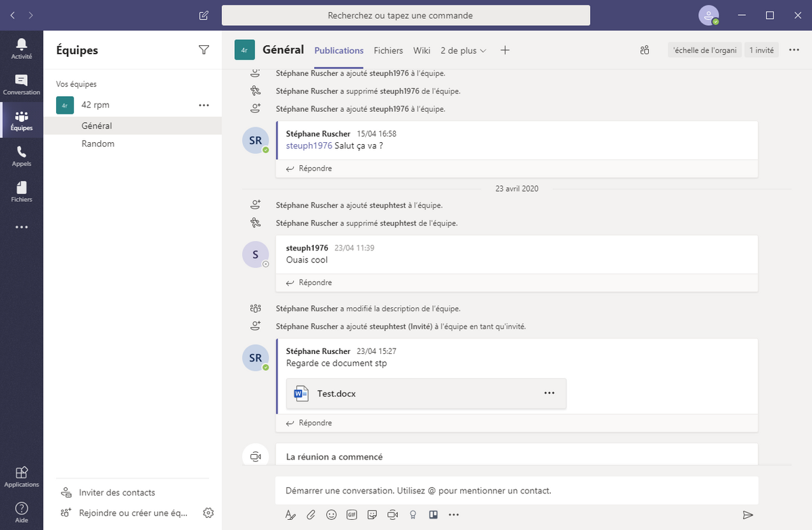Start a meeting now camera icon
This screenshot has height=530, width=812.
392,514
